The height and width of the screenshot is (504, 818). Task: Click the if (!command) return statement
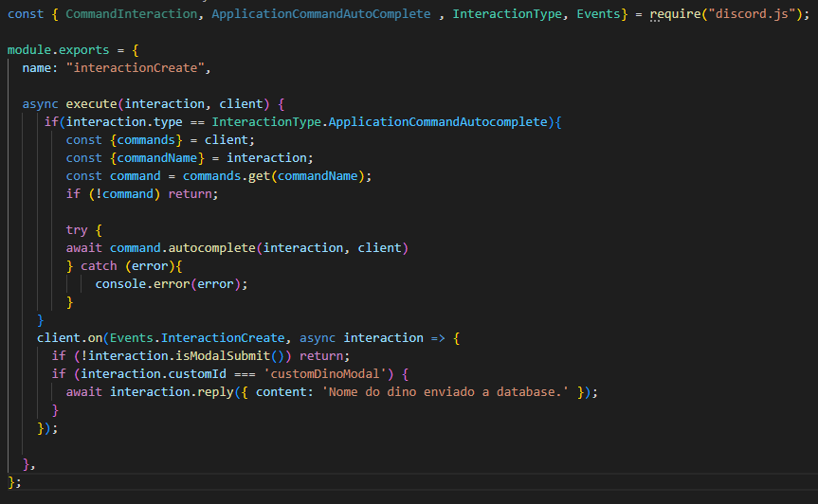(x=142, y=194)
